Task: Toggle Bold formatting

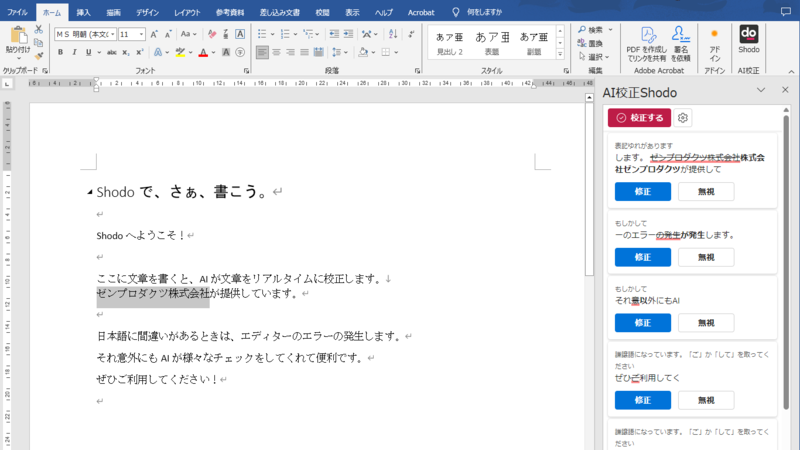Action: (60, 52)
